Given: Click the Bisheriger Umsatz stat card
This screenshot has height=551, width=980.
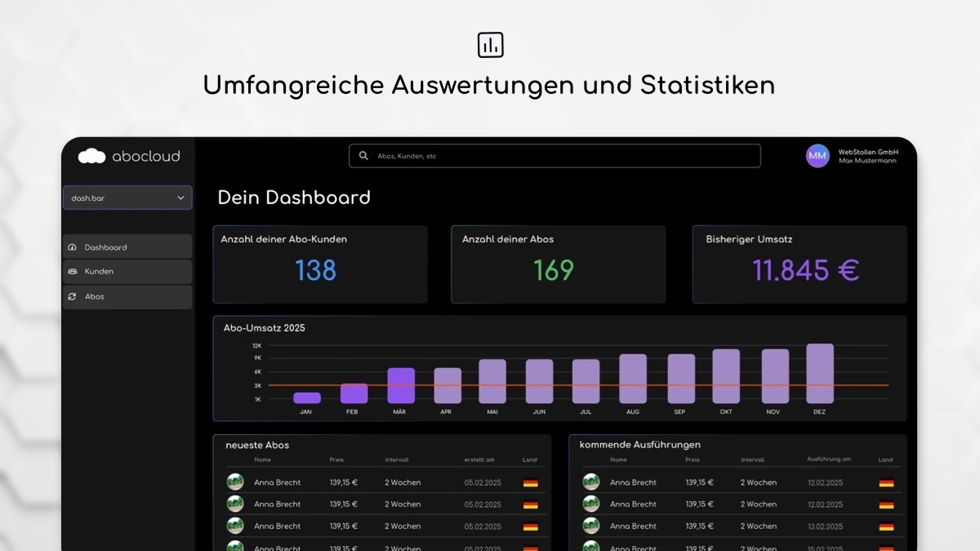Looking at the screenshot, I should [800, 264].
